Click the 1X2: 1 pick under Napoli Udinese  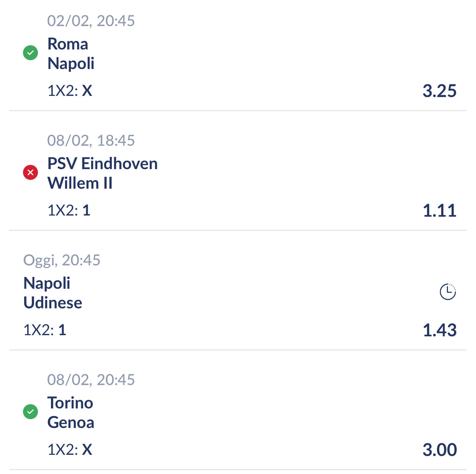[45, 330]
